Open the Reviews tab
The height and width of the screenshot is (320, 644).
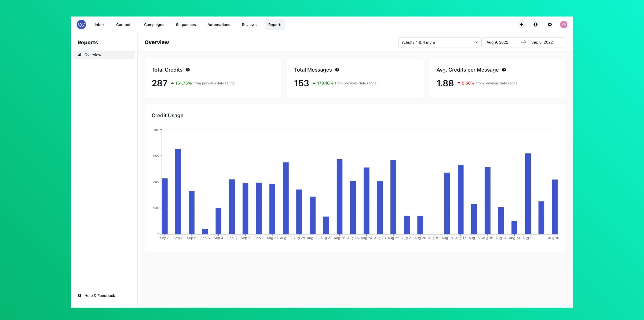pos(249,25)
